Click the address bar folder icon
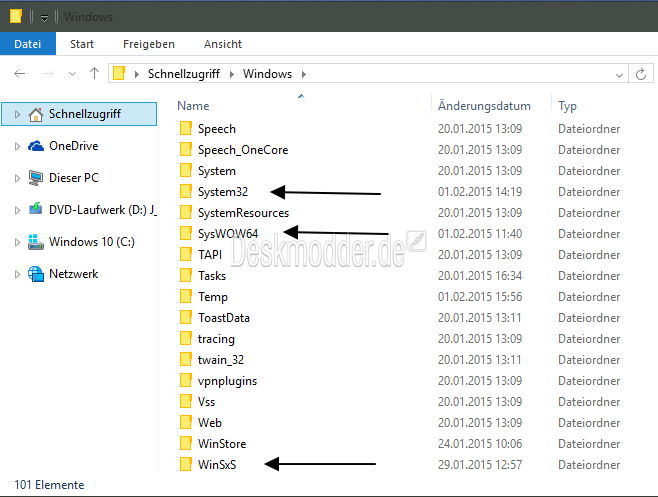The width and height of the screenshot is (658, 497). tap(119, 73)
